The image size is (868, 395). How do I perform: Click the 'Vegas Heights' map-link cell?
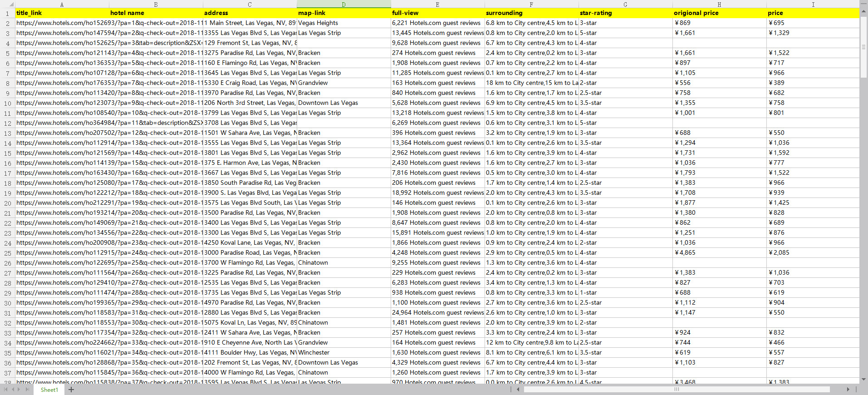343,23
